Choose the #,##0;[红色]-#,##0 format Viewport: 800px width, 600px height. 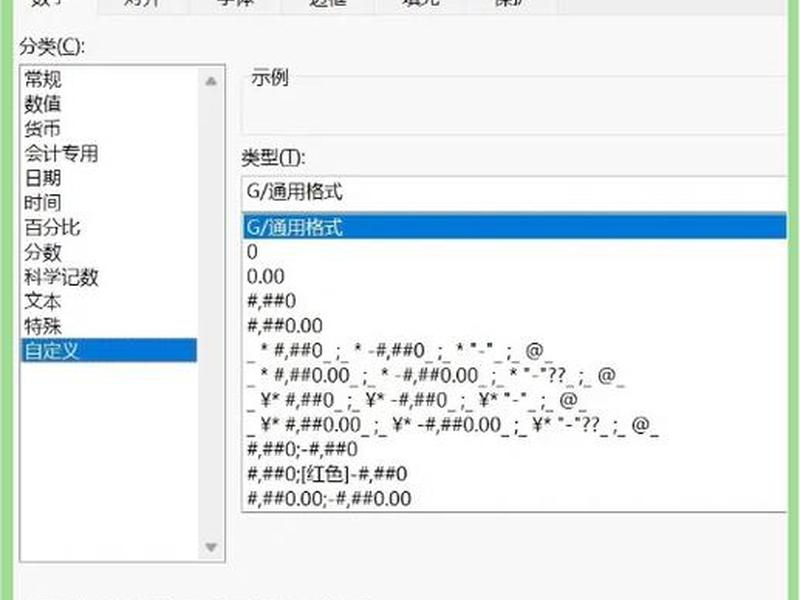pos(515,474)
